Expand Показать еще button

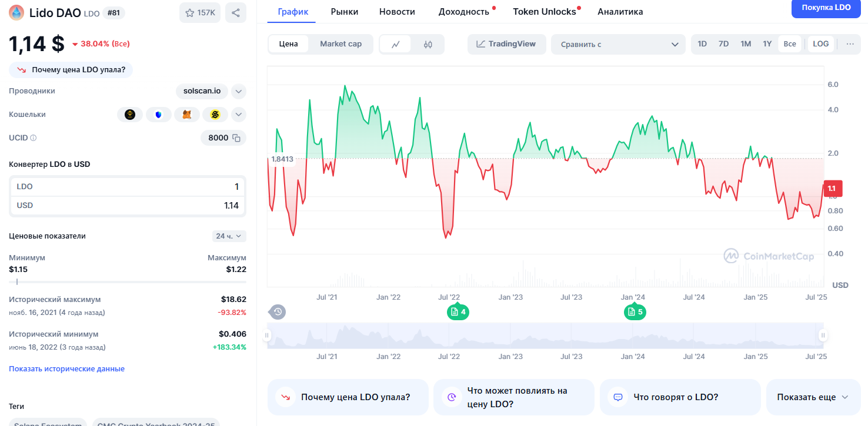pos(813,397)
